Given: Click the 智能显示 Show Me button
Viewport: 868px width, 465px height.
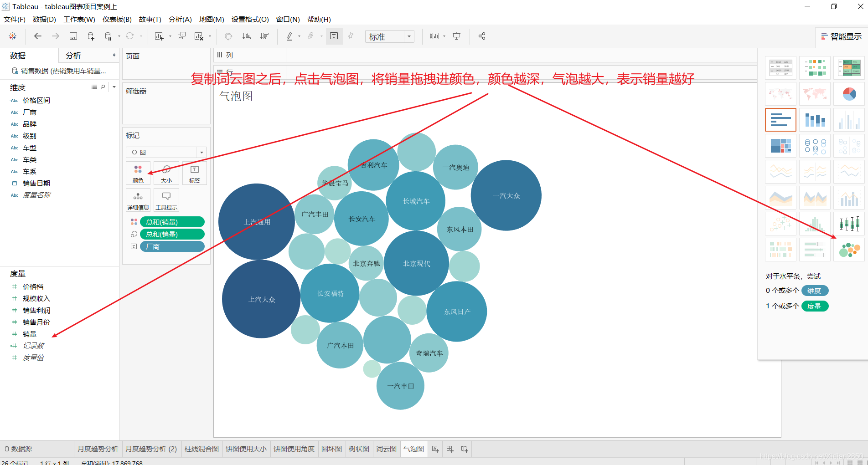Looking at the screenshot, I should (841, 36).
